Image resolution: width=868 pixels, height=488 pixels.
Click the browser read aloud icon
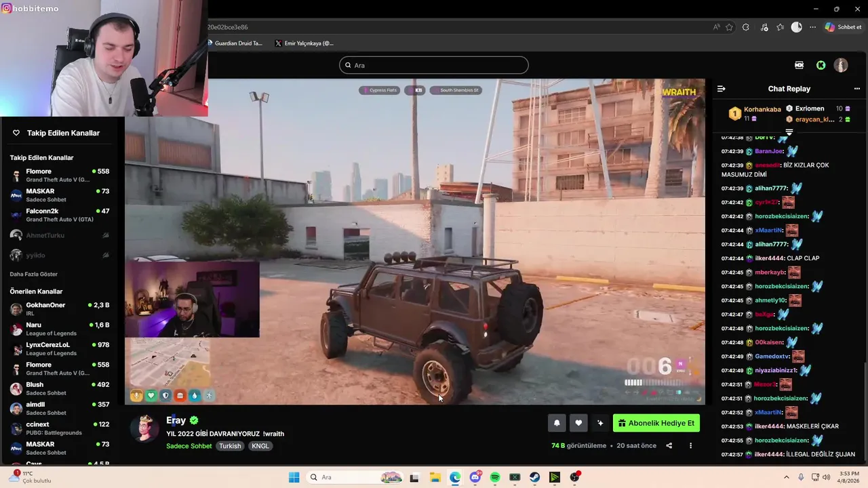coord(716,27)
